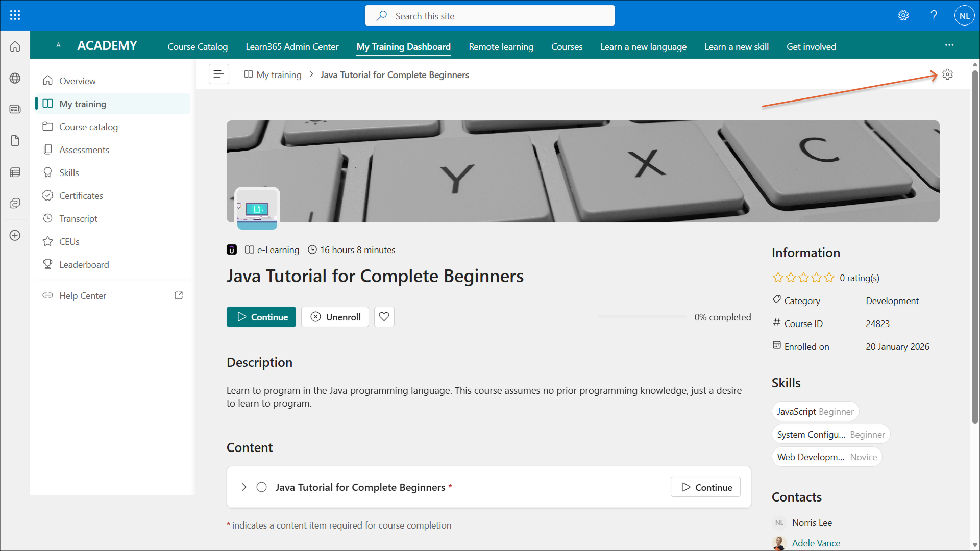Click the Search this site field
The width and height of the screenshot is (980, 551).
[x=490, y=16]
